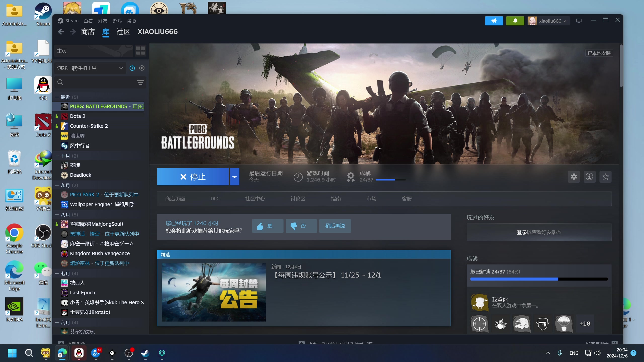Open helmet achievement icon
The width and height of the screenshot is (644, 362).
521,324
